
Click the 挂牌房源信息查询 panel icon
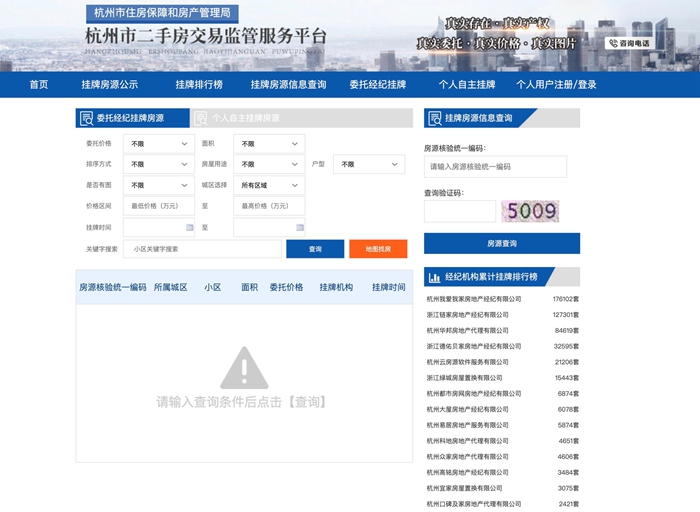(434, 118)
